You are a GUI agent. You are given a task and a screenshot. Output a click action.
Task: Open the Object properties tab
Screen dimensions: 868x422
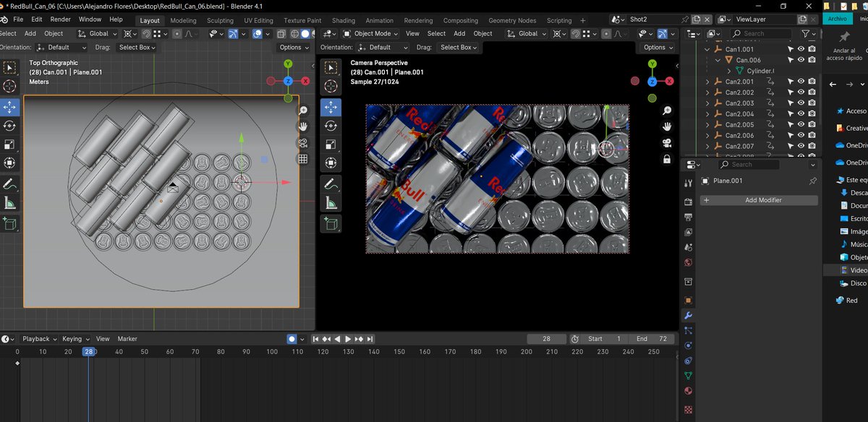click(x=688, y=300)
